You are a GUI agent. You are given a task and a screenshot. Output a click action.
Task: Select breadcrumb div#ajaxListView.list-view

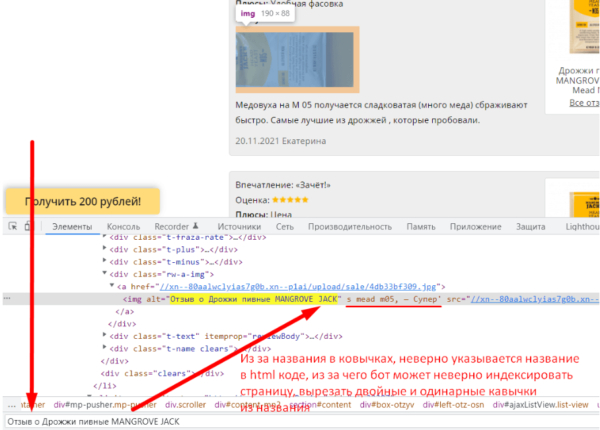[x=541, y=405]
